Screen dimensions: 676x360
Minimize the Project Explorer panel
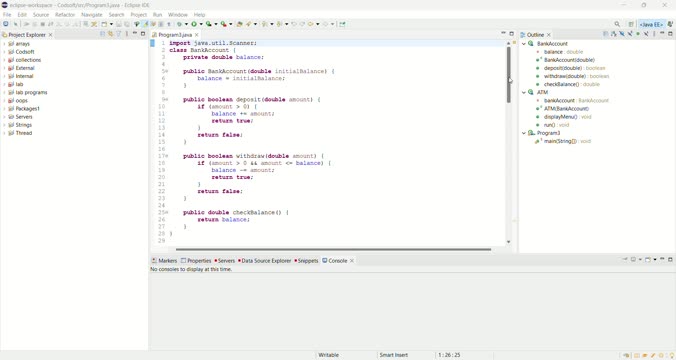(135, 34)
